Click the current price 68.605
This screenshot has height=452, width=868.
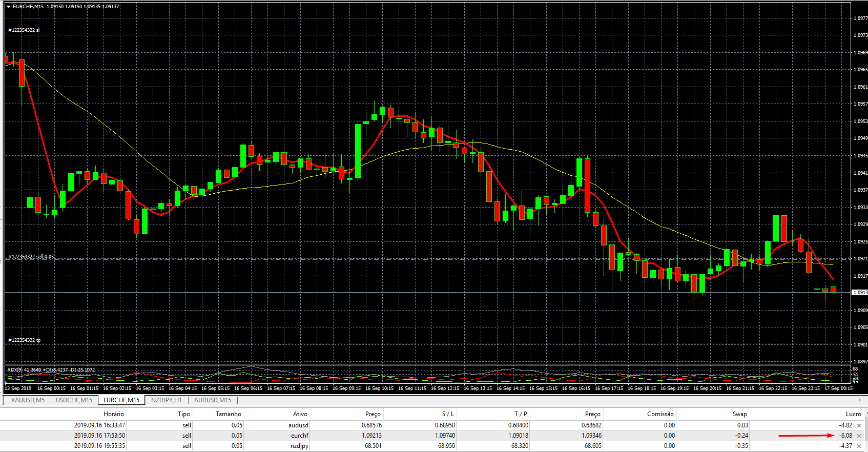[593, 446]
